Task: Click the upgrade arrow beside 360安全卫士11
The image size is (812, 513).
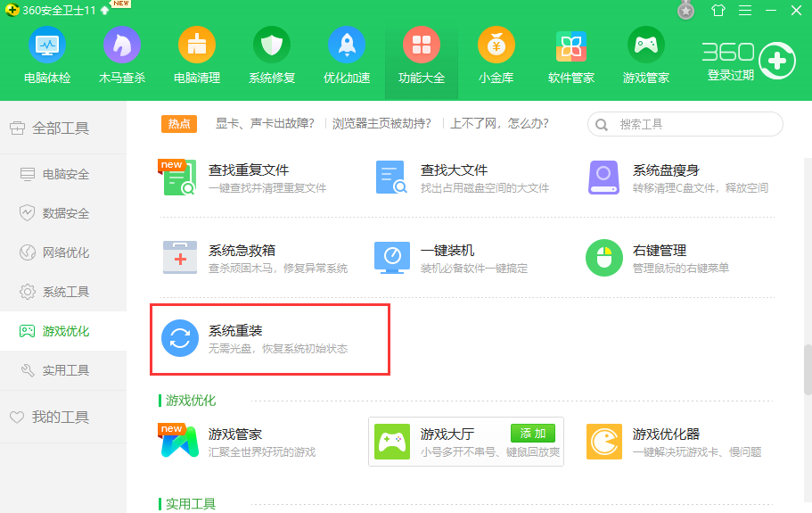Action: point(105,10)
